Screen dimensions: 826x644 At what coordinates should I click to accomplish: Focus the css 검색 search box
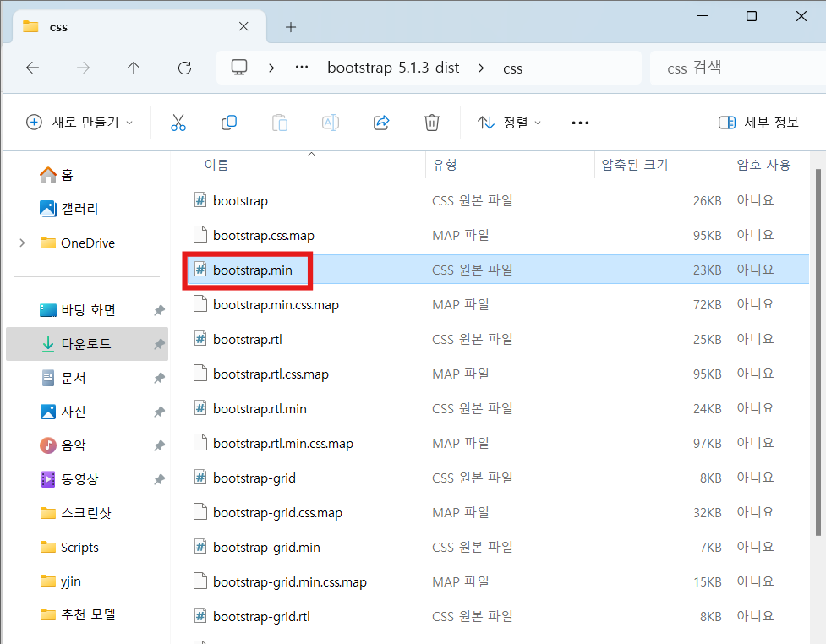coord(737,68)
